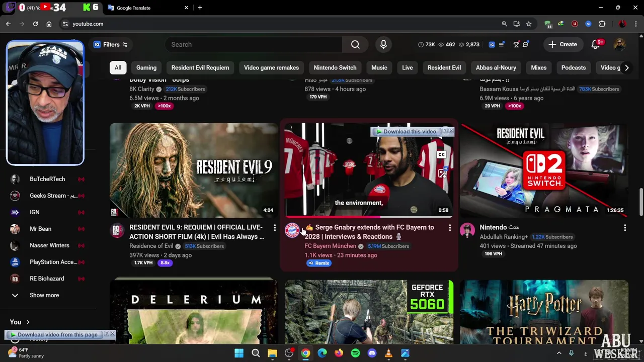
Task: Click the page vertical scrollbar
Action: (640, 201)
